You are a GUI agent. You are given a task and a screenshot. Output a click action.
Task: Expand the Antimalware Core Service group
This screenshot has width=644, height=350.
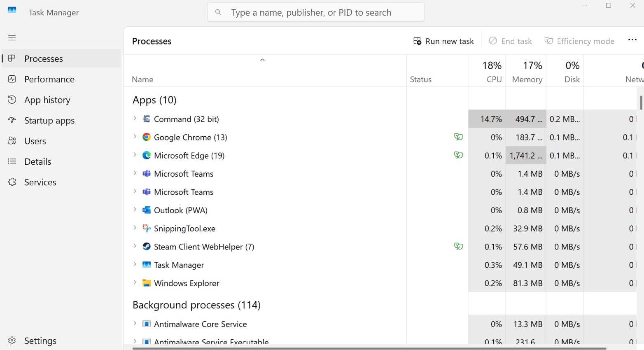click(135, 323)
